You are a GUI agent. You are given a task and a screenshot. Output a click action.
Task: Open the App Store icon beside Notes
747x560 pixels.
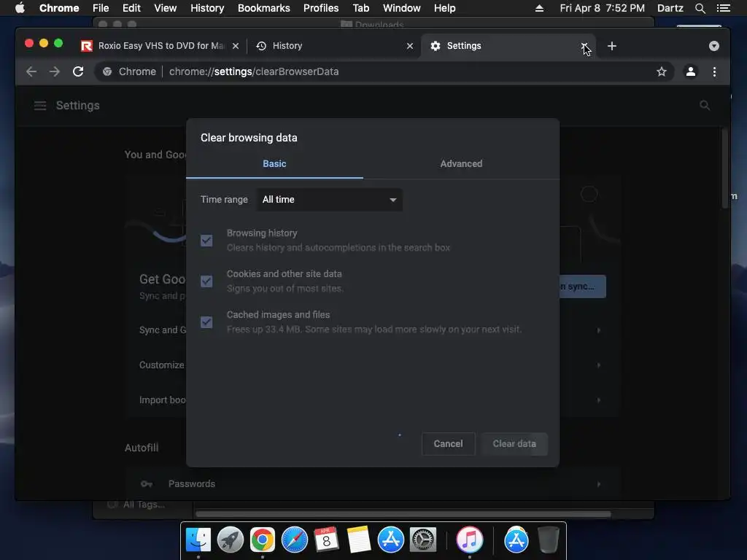391,540
